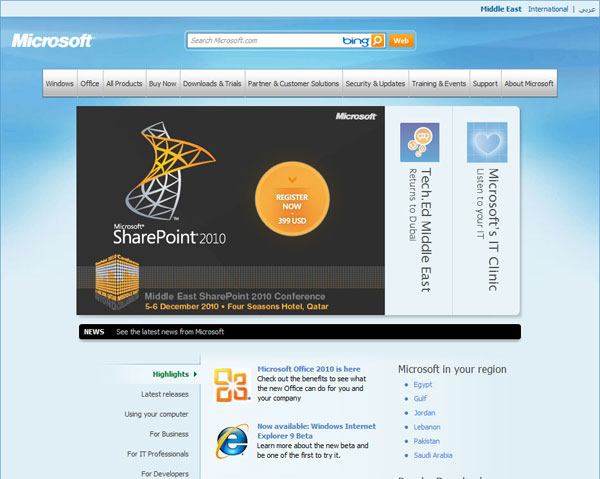Choose the Saudi Arabia region link

click(x=433, y=455)
